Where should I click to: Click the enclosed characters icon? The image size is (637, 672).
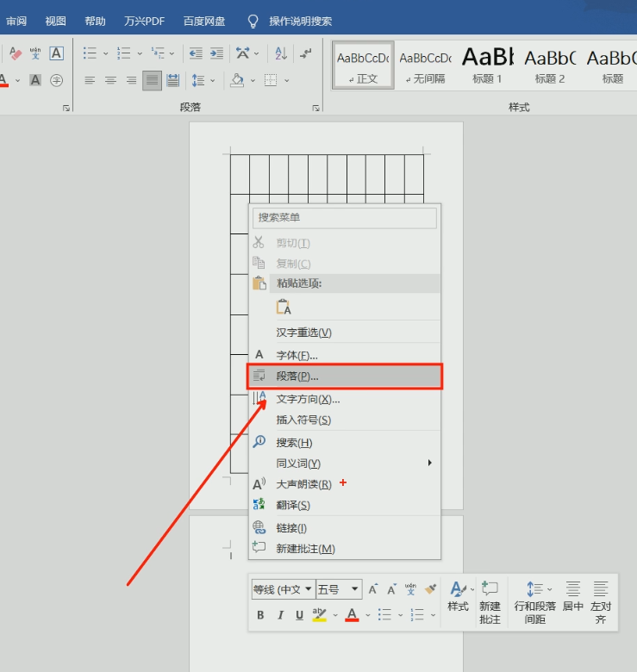tap(56, 80)
